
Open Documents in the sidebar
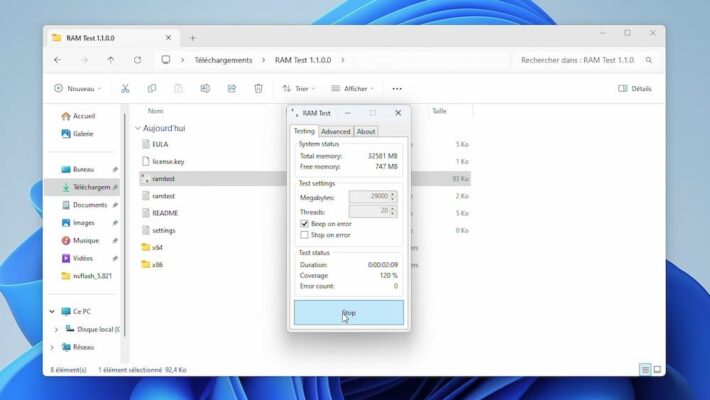(84, 205)
